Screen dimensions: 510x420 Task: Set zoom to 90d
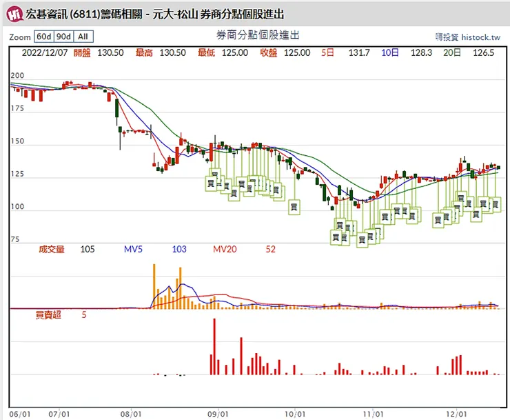coord(63,37)
